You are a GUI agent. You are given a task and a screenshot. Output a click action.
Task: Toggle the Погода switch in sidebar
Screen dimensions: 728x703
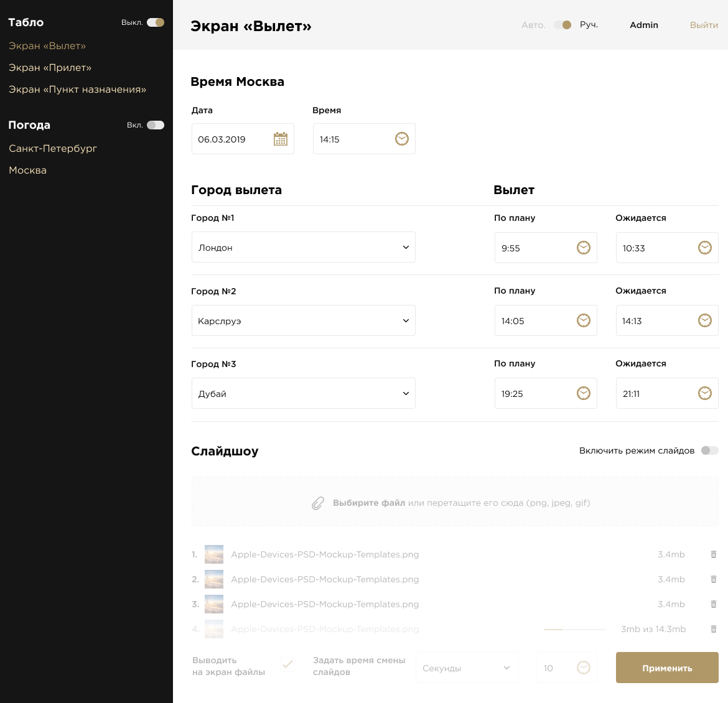(x=156, y=125)
